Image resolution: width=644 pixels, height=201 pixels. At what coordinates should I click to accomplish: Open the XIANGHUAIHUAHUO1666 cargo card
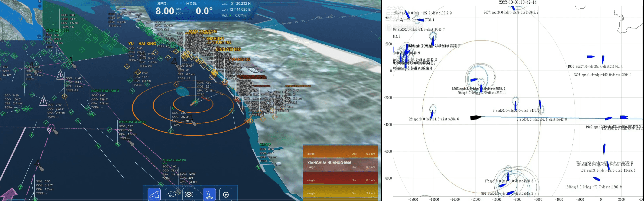341,164
